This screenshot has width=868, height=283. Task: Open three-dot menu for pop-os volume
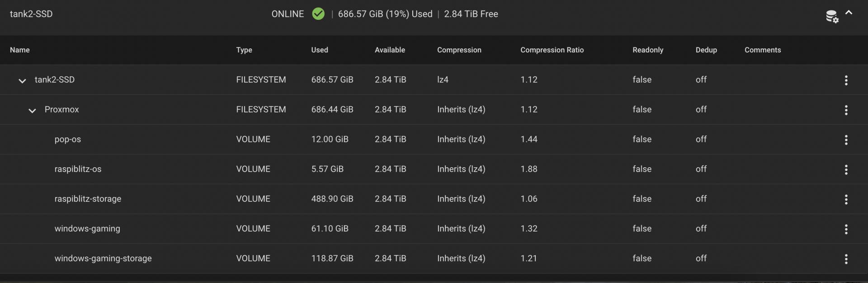(x=846, y=140)
